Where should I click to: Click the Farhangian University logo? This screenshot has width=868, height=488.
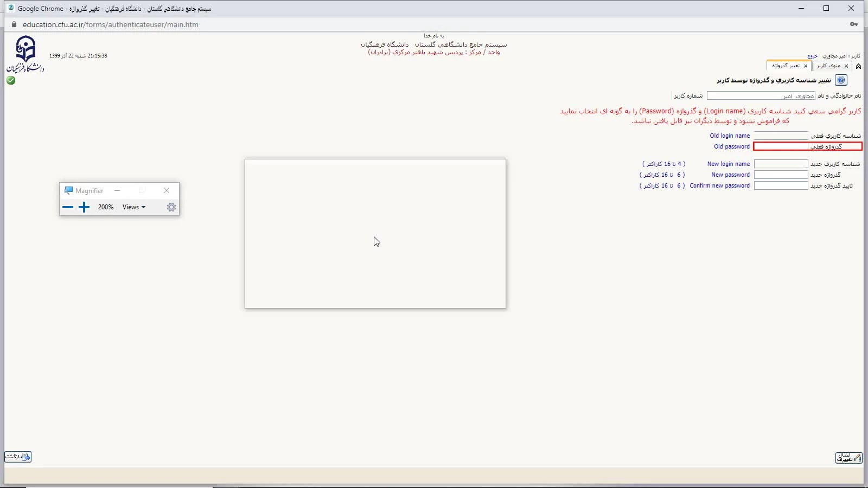click(25, 54)
